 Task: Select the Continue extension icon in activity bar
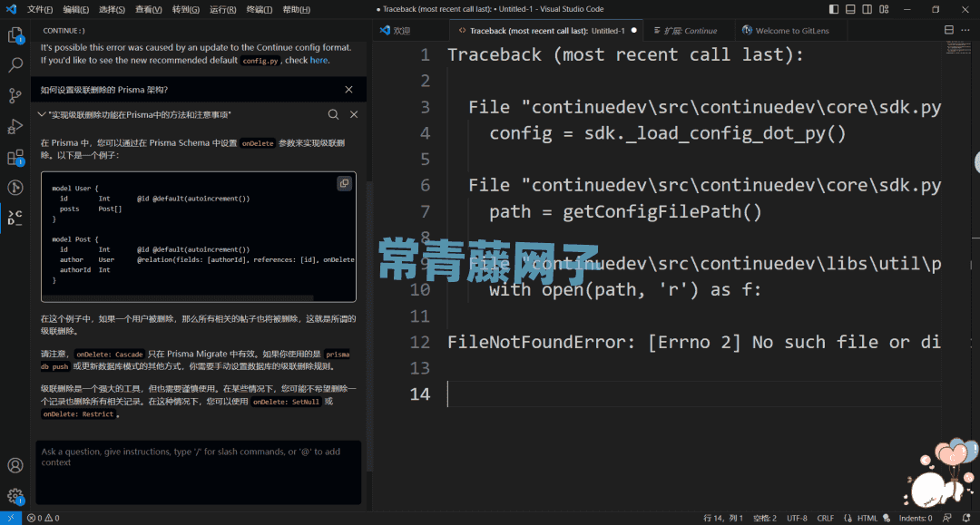[x=15, y=218]
